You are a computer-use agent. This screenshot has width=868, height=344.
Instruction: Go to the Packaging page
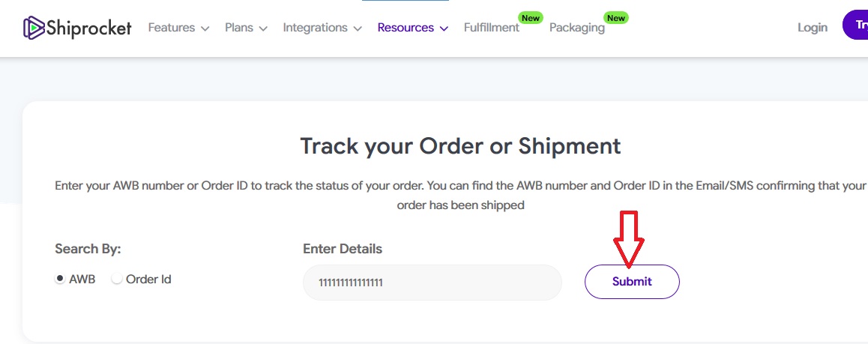(576, 28)
